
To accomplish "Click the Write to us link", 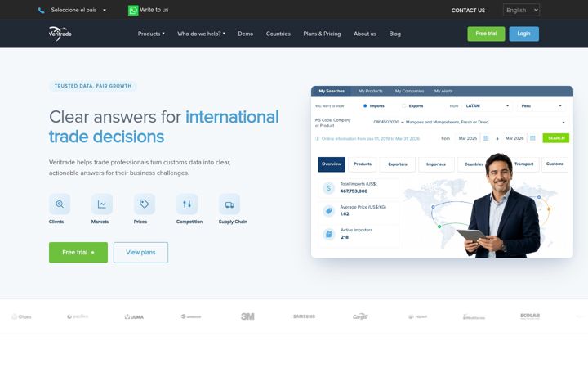I will point(154,10).
